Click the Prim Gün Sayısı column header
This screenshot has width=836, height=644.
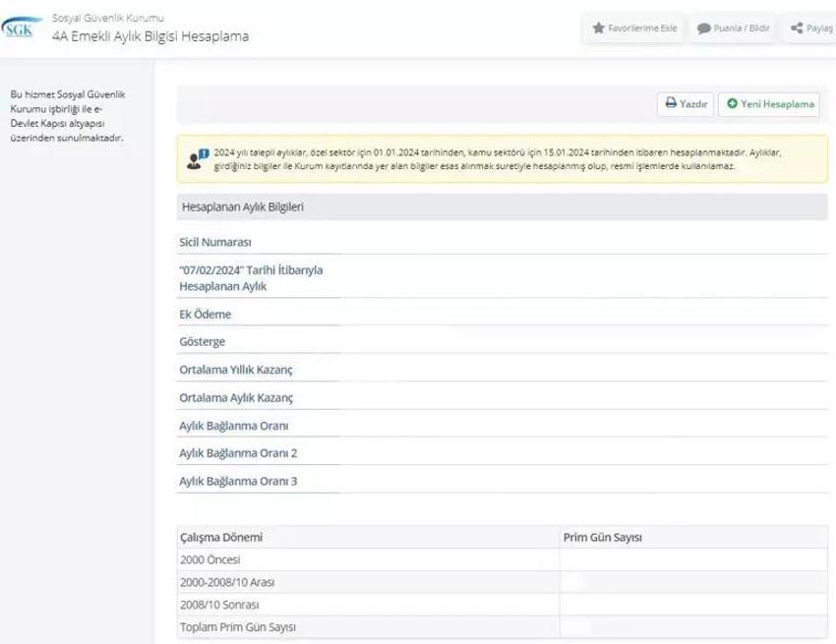click(x=693, y=538)
